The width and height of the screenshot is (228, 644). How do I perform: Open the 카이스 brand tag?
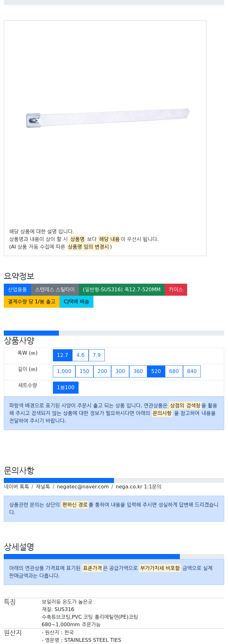176,289
